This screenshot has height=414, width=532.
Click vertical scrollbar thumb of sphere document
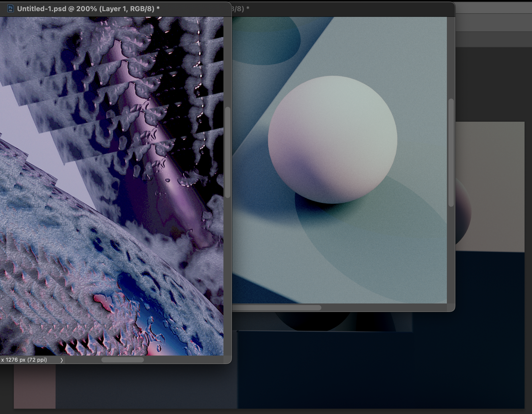tap(451, 152)
